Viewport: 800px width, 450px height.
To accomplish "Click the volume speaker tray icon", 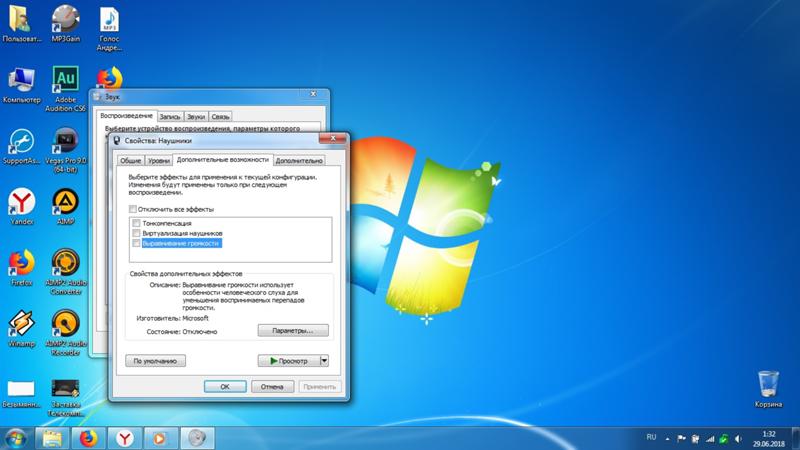I will tap(738, 439).
